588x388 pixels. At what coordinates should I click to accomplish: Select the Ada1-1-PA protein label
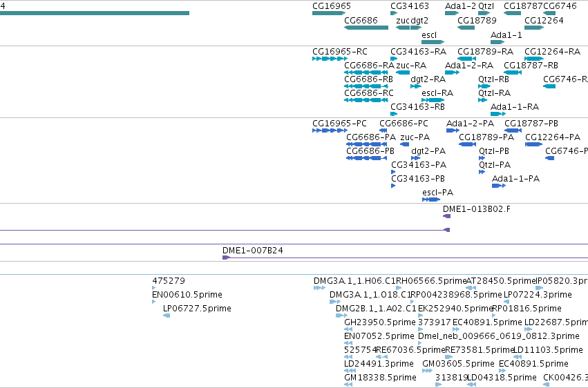pos(515,179)
